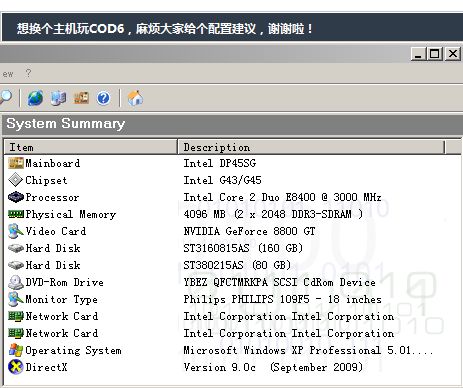The height and width of the screenshot is (388, 463).
Task: Select the DVD-Rom Drive item label
Action: [x=64, y=282]
